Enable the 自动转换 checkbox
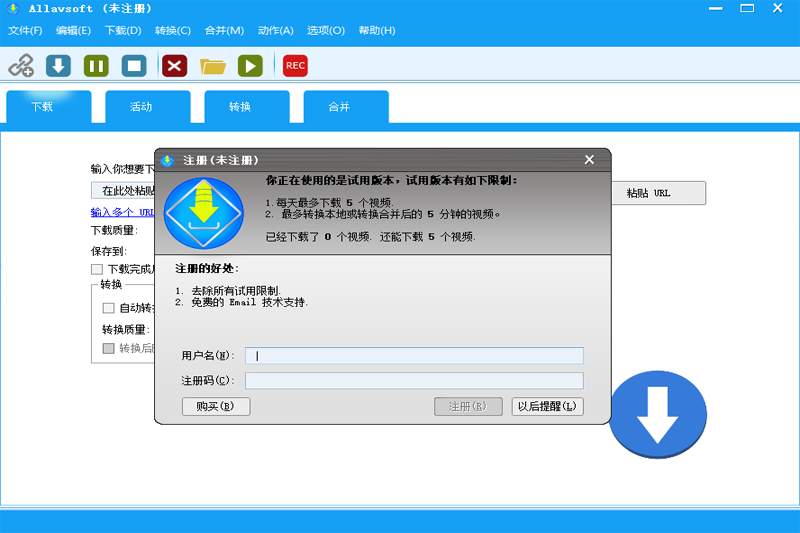800x533 pixels. coord(109,308)
